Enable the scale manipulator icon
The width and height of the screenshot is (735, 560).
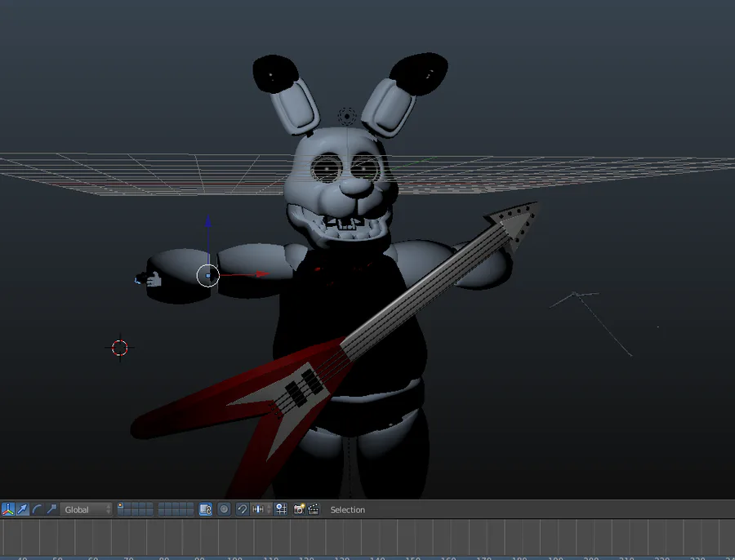tap(51, 509)
